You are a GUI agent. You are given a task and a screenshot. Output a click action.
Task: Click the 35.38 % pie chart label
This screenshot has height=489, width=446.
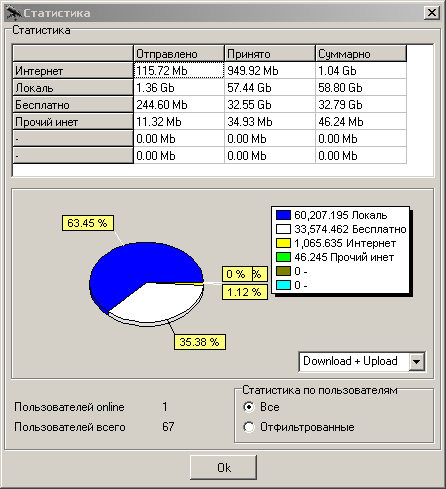click(x=200, y=342)
